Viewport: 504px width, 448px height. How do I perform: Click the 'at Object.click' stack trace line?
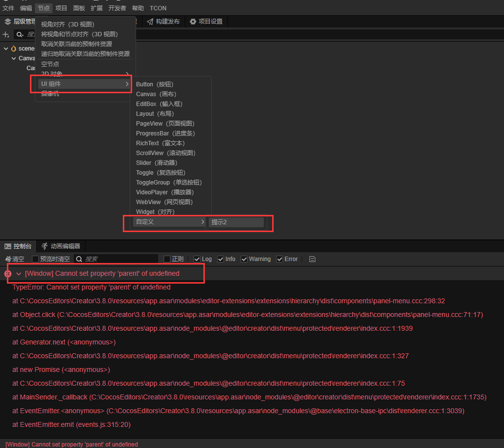pos(248,315)
